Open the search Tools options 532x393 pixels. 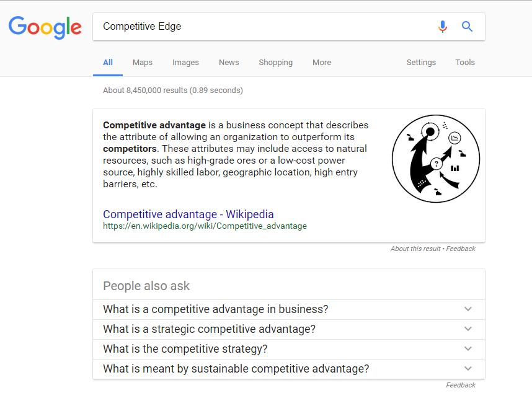(464, 63)
